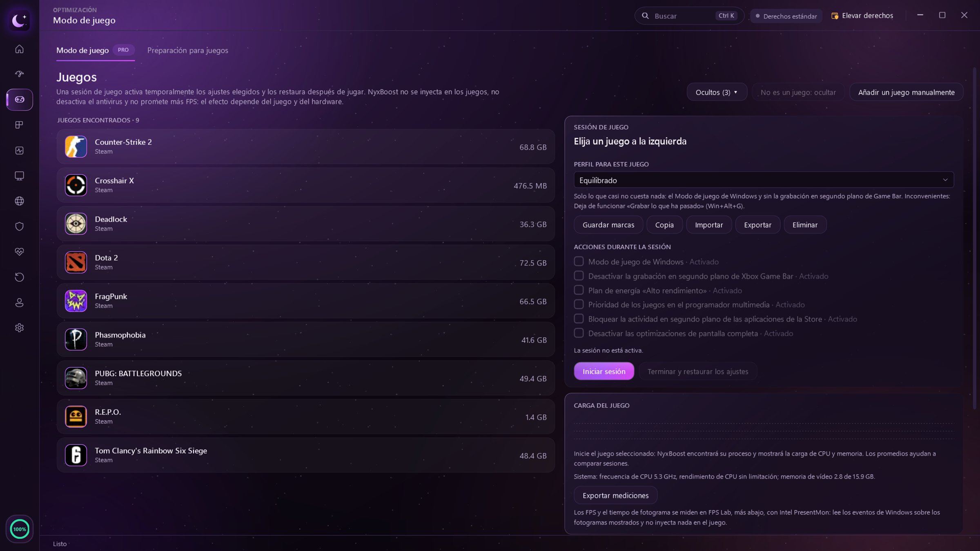Viewport: 980px width, 551px height.
Task: Check Plan de energía «Alto rendimiento»
Action: (x=579, y=290)
